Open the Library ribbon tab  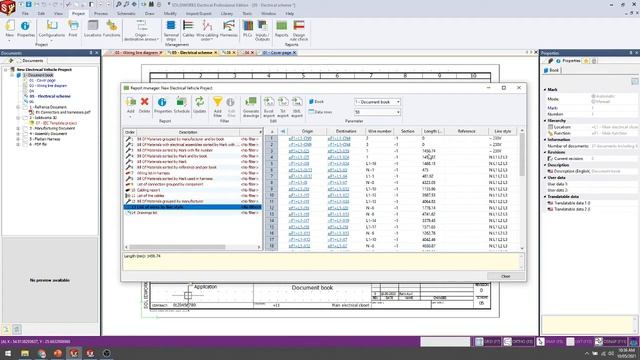(x=227, y=13)
